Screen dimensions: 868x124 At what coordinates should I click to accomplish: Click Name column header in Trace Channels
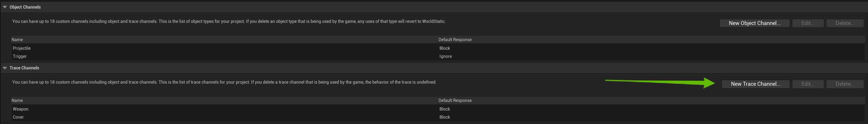point(17,100)
